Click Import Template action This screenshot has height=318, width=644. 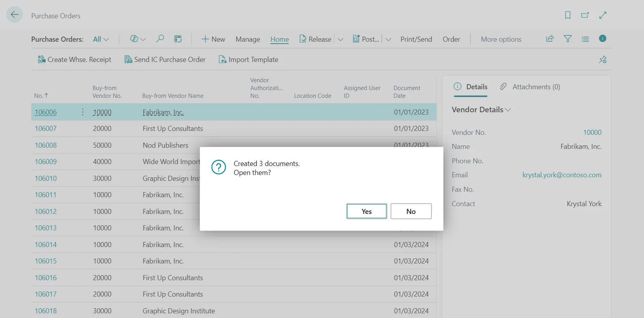click(x=248, y=59)
